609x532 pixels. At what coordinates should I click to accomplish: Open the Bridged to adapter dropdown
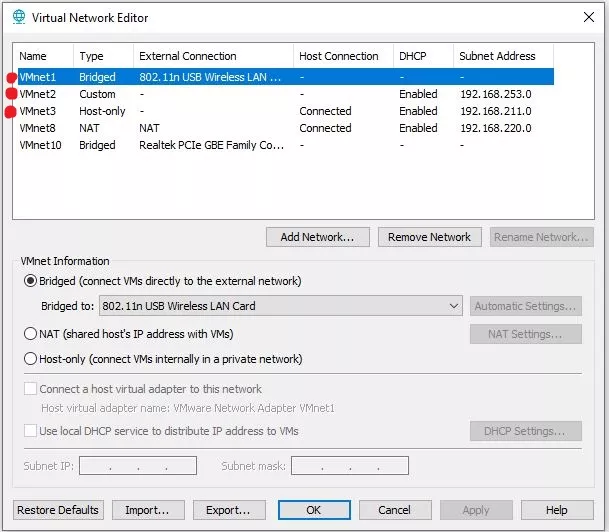pyautogui.click(x=281, y=306)
